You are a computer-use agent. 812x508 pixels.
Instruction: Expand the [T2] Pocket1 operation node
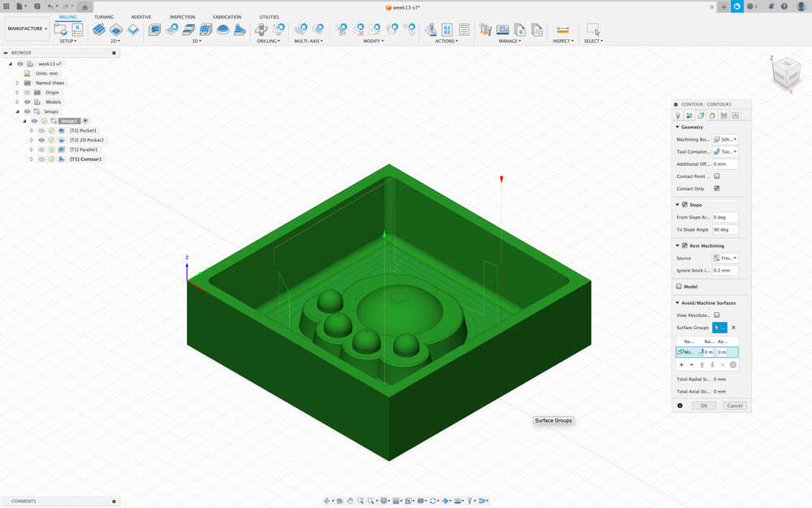pyautogui.click(x=31, y=131)
